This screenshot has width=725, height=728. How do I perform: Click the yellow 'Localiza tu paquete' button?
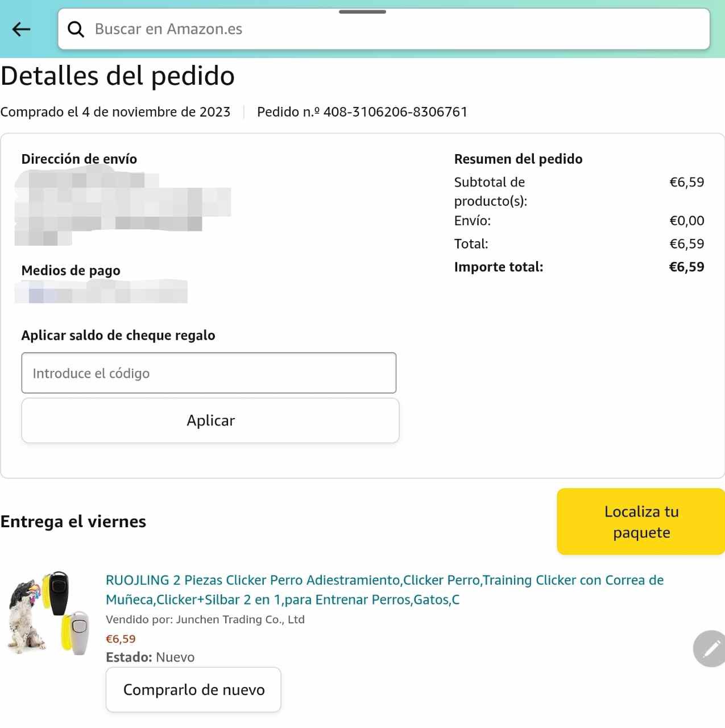[x=641, y=522]
